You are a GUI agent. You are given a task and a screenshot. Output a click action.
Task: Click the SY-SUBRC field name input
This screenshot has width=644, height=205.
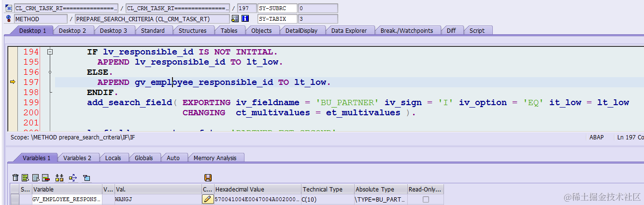point(277,8)
